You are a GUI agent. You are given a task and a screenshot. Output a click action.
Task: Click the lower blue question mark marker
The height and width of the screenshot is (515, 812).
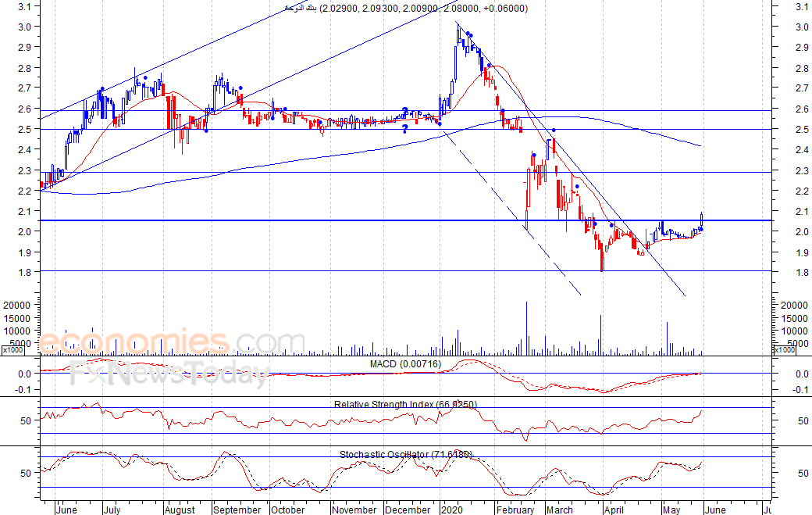[x=404, y=130]
